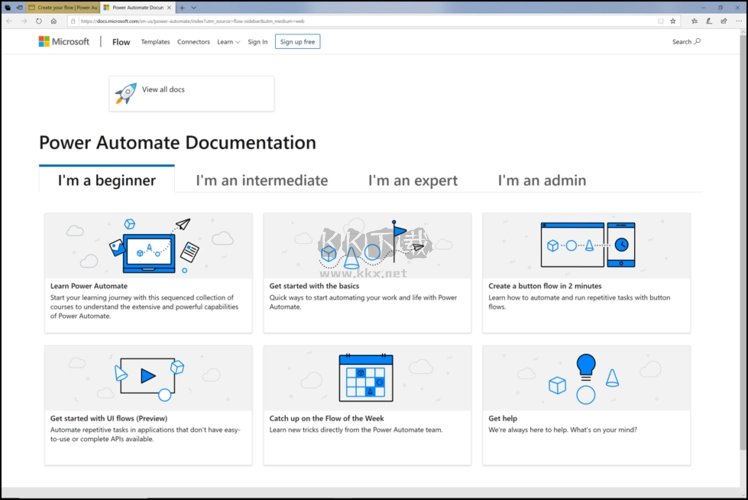This screenshot has width=748, height=500.
Task: Open the Add notes pen icon
Action: (x=709, y=21)
